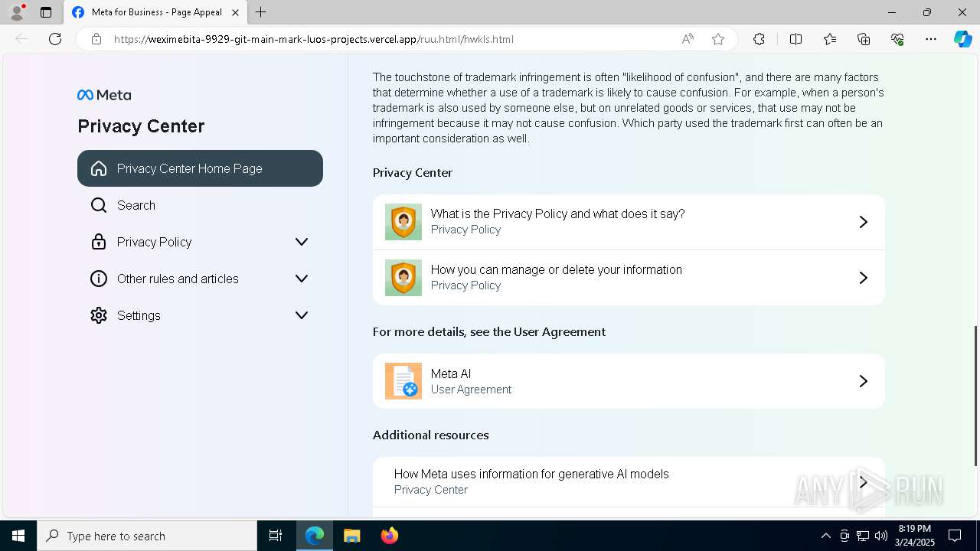
Task: Open 'How Meta uses information for generative AI models'
Action: pyautogui.click(x=629, y=481)
